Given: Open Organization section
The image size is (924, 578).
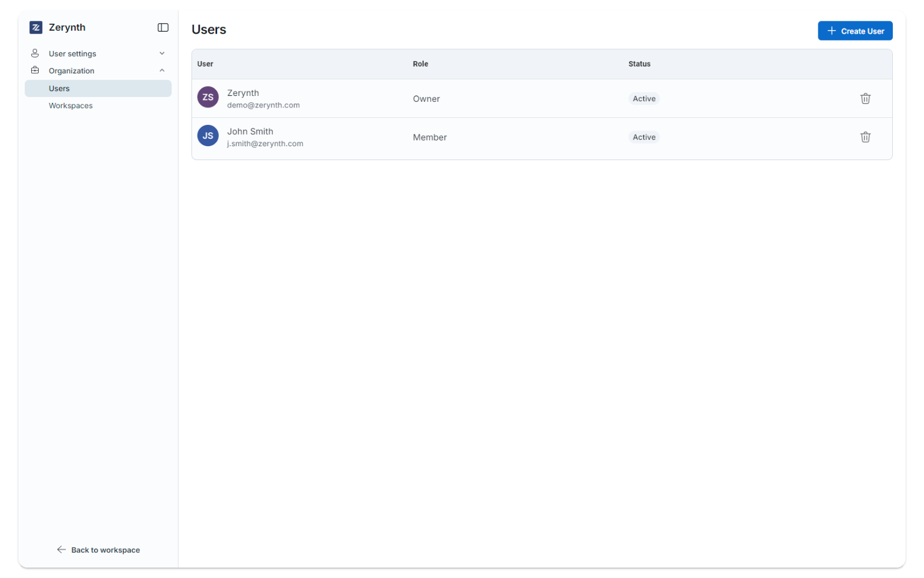Looking at the screenshot, I should pyautogui.click(x=98, y=71).
